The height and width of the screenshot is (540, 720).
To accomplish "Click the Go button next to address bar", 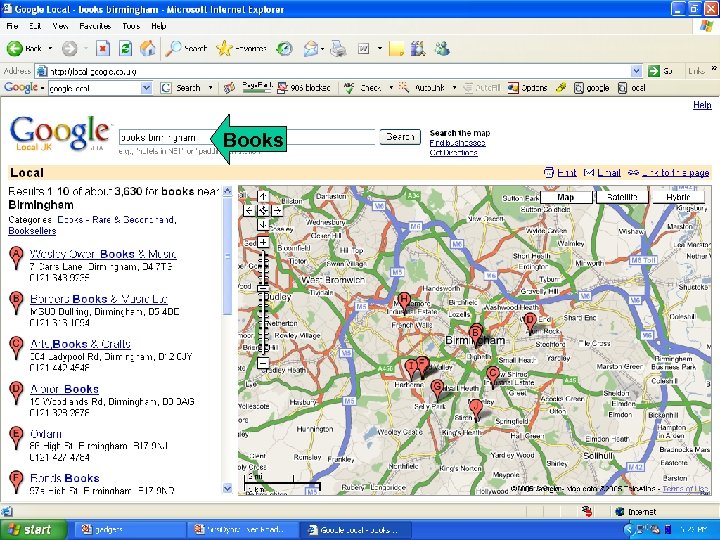I will point(660,71).
